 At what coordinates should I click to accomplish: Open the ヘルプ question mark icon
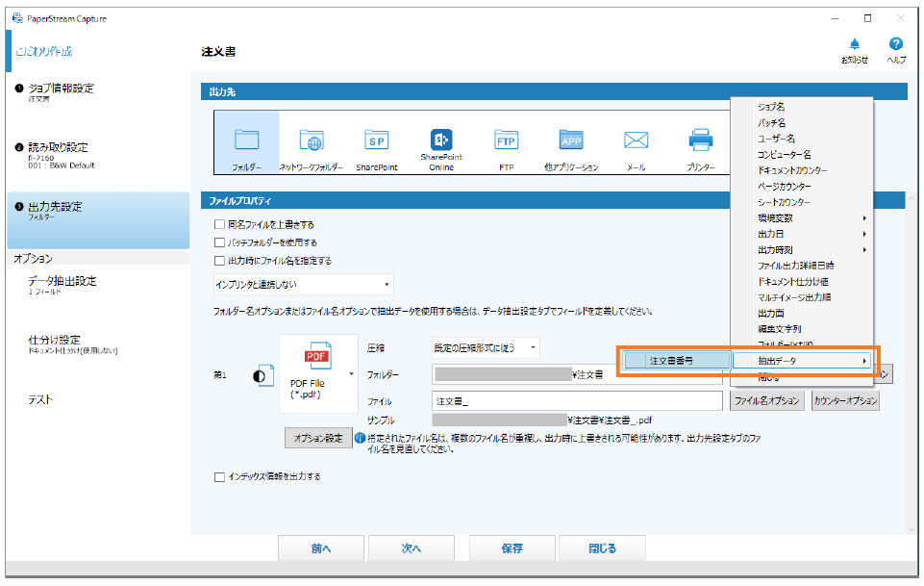click(896, 50)
